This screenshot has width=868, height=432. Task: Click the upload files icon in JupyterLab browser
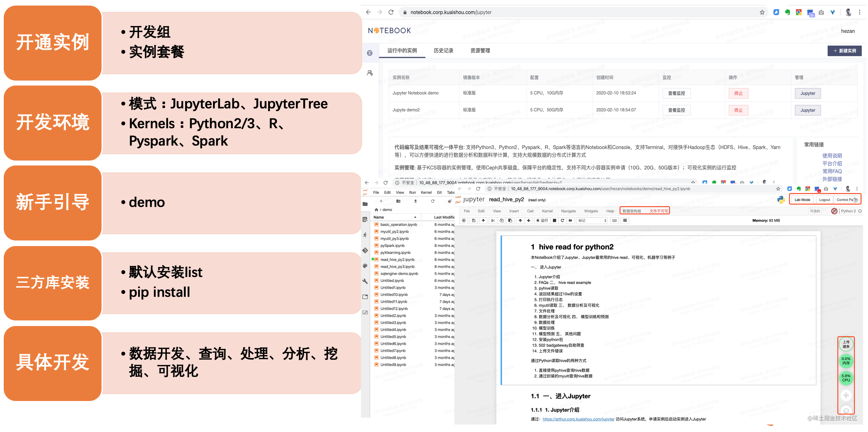coord(415,201)
